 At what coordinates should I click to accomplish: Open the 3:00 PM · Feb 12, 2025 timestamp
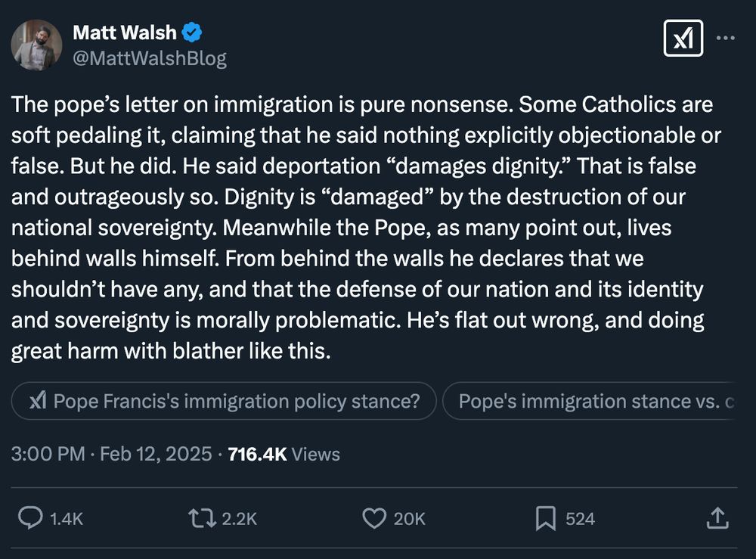(112, 454)
